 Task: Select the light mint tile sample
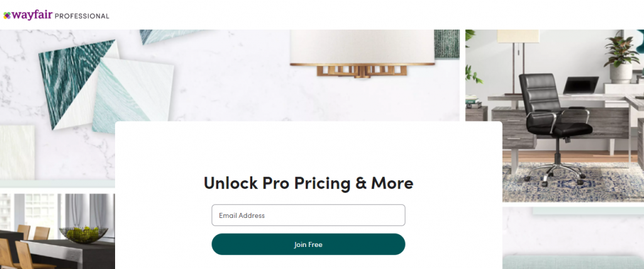coord(133,96)
